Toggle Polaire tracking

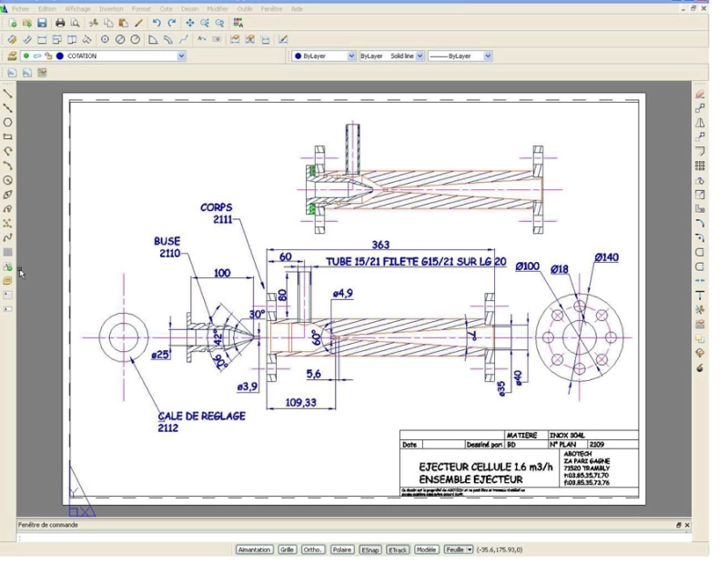coord(342,549)
